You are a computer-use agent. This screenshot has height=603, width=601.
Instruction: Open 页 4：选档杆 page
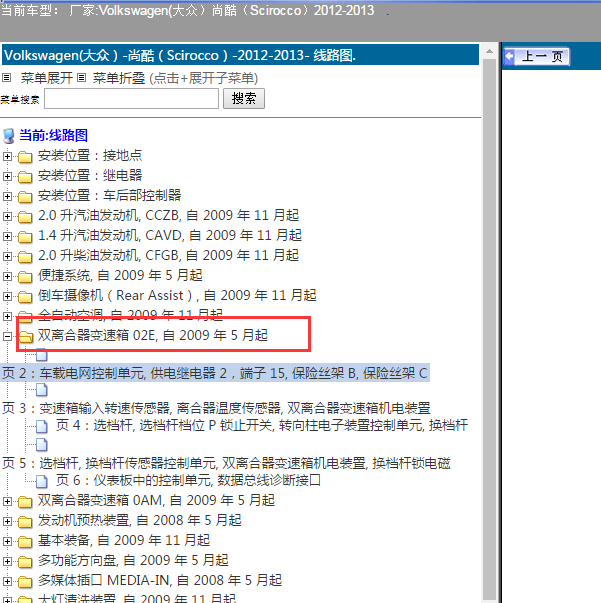(x=262, y=425)
